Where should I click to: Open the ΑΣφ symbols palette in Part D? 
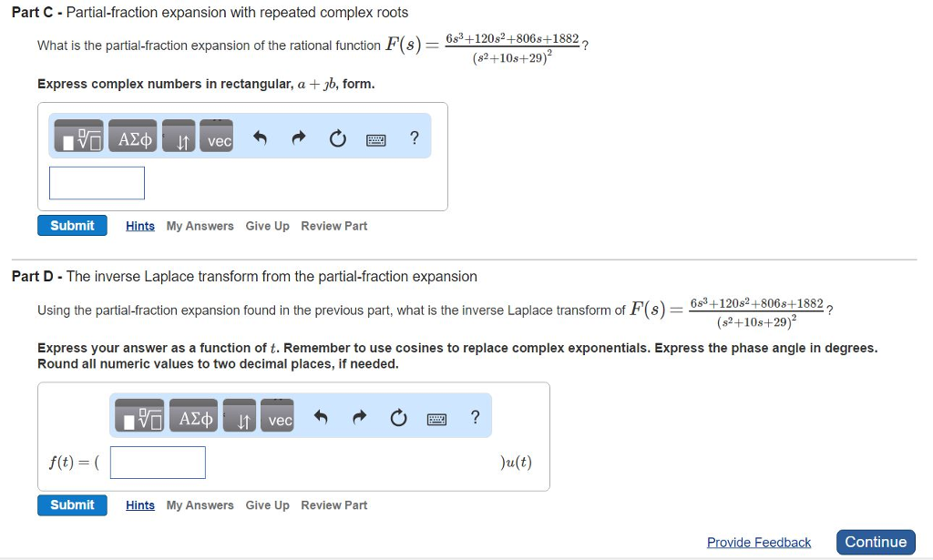[192, 416]
